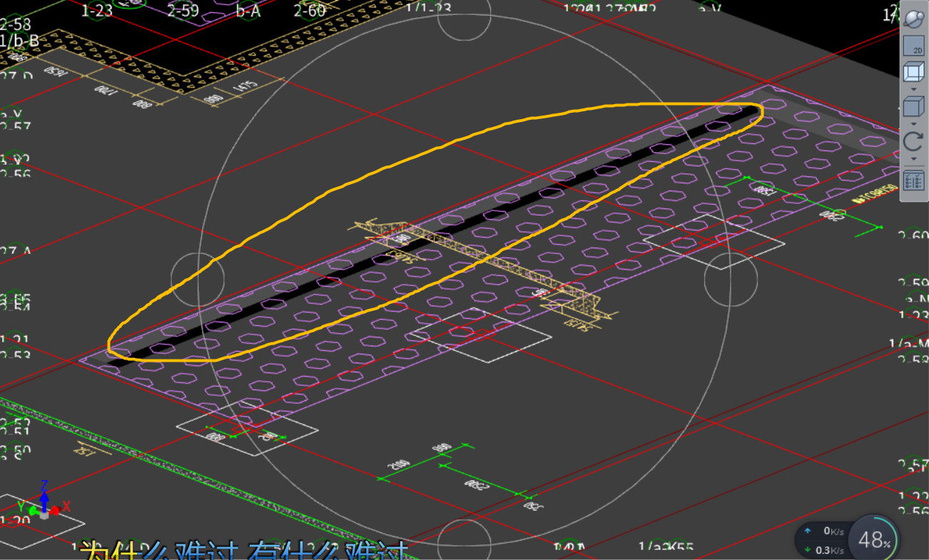
Task: Click the rotate view arrow icon
Action: click(x=913, y=141)
